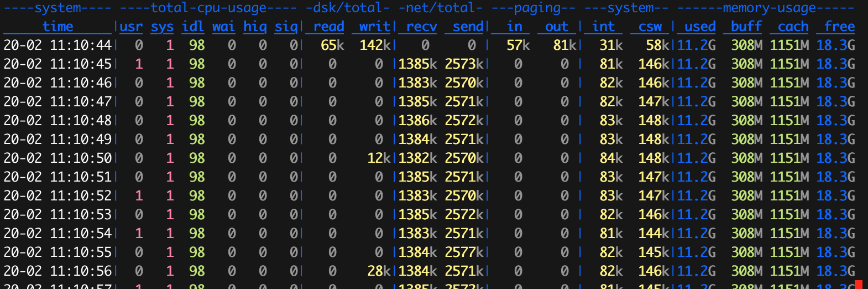Click the 57k paging in value
Image resolution: width=868 pixels, height=289 pixels.
click(x=518, y=45)
